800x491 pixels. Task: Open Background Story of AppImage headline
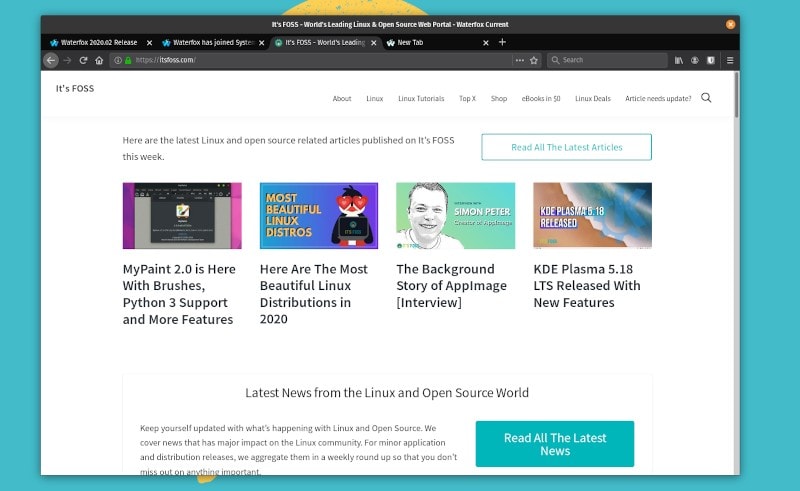452,286
